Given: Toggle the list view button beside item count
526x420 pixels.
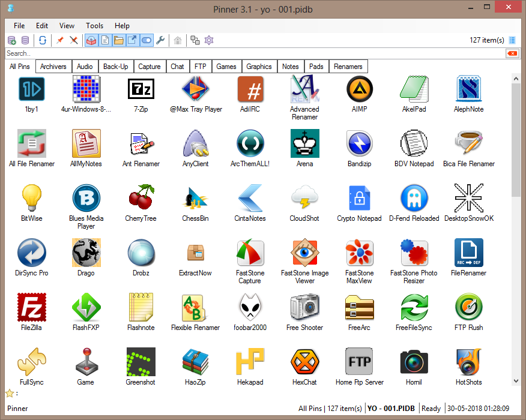Looking at the screenshot, I should 512,40.
